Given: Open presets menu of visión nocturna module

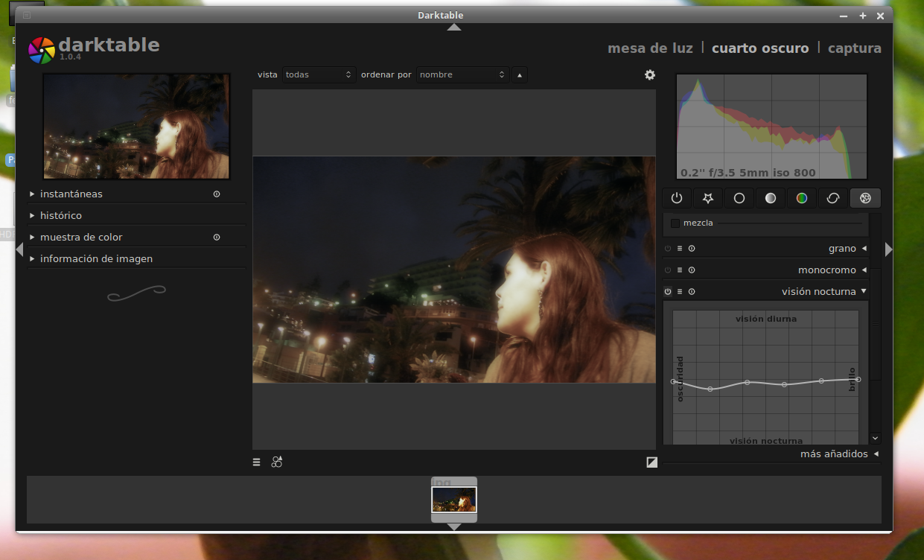Looking at the screenshot, I should tap(680, 292).
